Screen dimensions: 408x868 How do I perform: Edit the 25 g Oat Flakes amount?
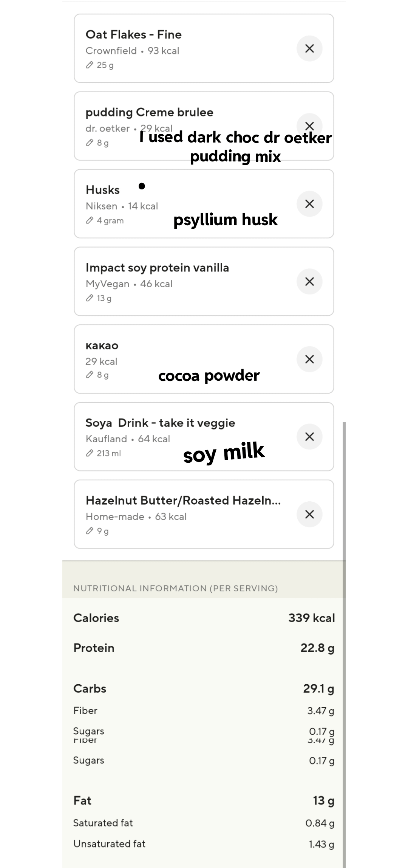click(100, 65)
